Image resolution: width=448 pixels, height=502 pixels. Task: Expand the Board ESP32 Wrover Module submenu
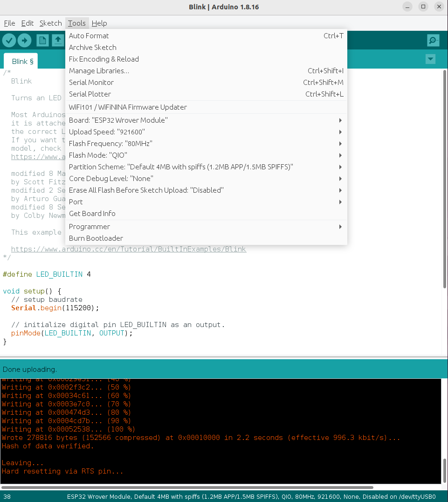point(206,120)
